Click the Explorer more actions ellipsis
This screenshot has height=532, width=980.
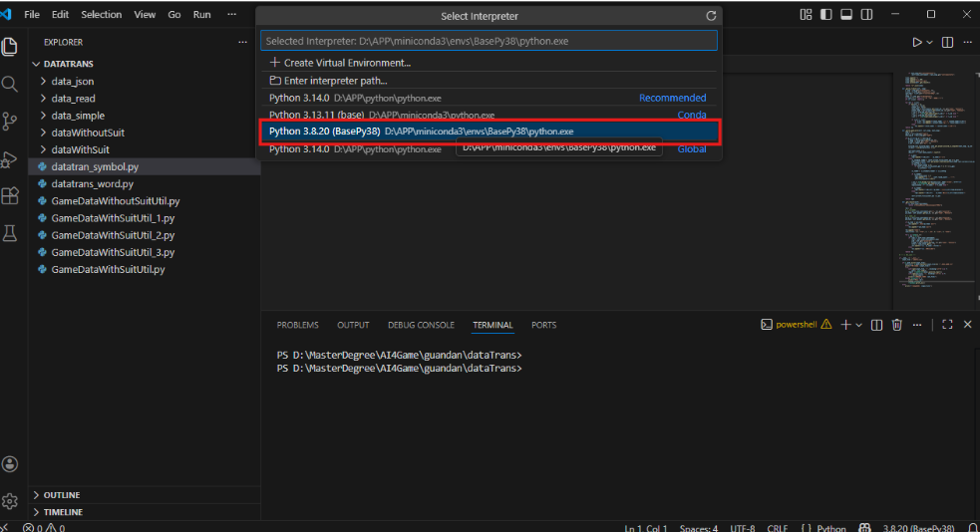point(242,42)
